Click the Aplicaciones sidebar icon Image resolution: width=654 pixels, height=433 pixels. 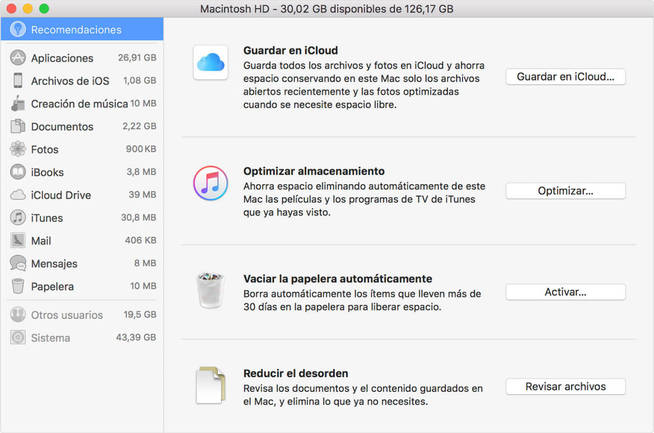point(18,58)
